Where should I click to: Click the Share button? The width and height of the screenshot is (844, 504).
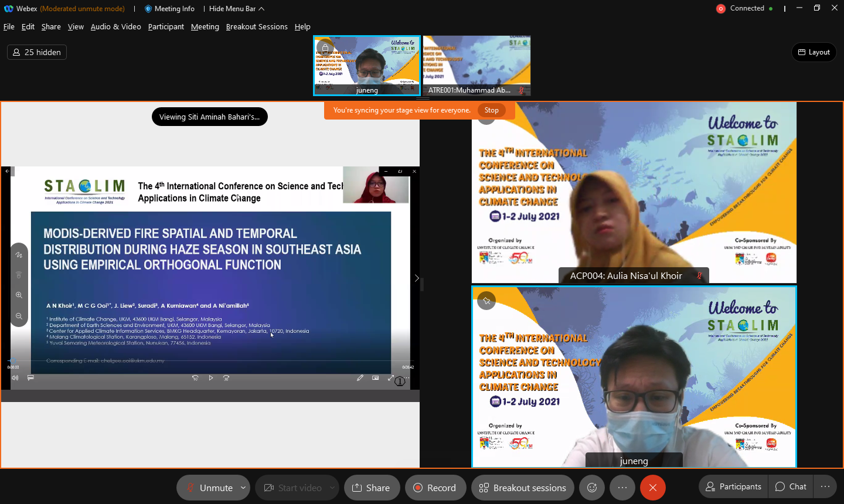point(372,488)
